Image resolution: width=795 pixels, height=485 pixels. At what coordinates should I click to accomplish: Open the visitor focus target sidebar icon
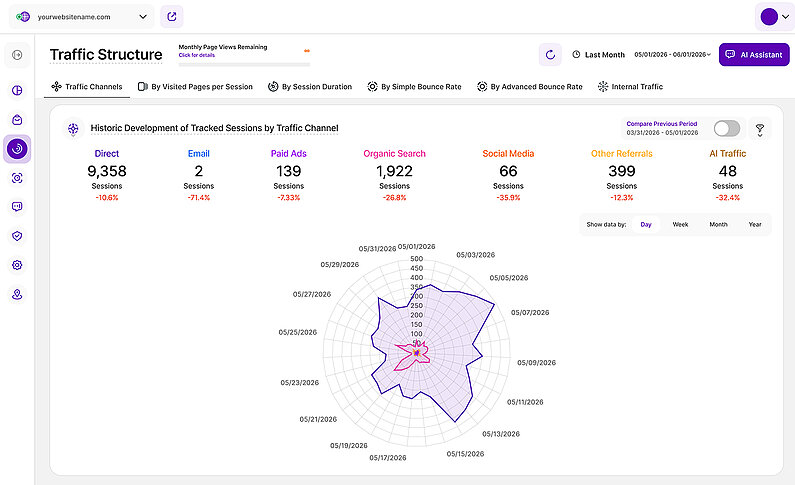pyautogui.click(x=17, y=178)
